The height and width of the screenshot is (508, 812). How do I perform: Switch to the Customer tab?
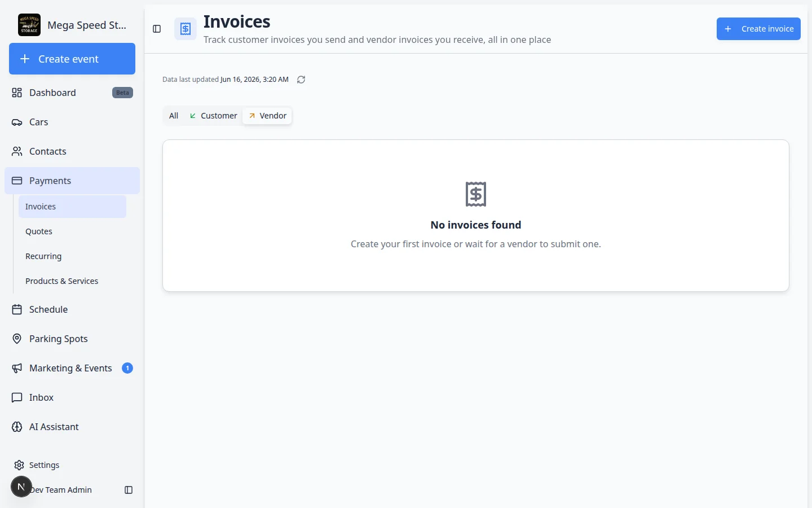(x=213, y=116)
